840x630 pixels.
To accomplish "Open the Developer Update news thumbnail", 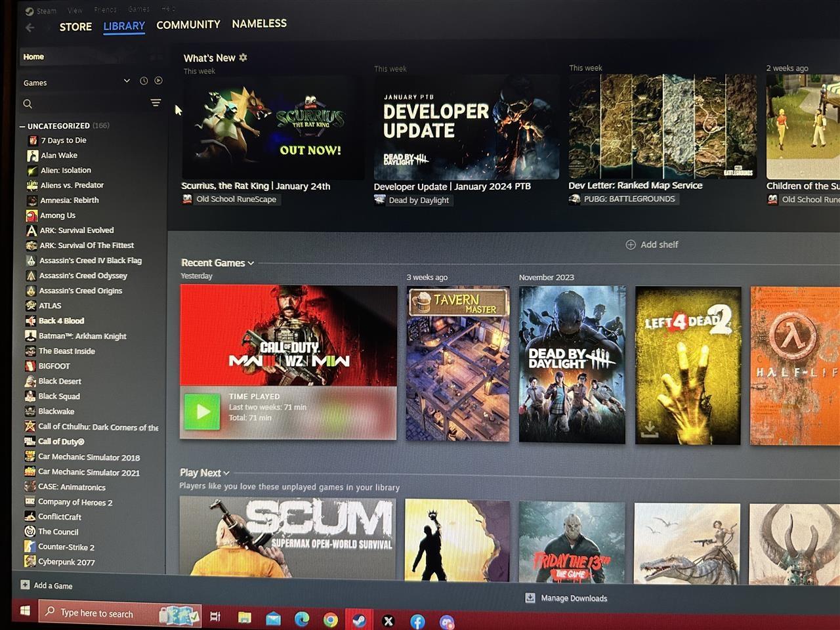I will click(x=467, y=127).
